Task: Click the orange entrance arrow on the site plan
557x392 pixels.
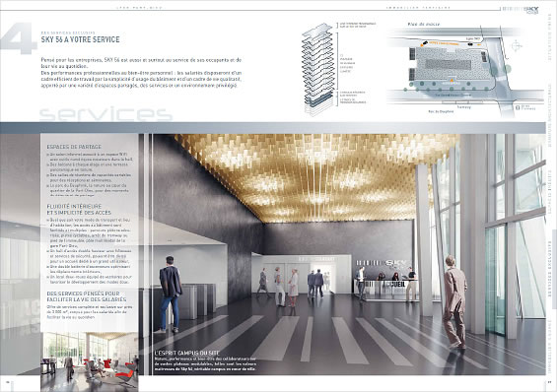Action: (x=452, y=81)
